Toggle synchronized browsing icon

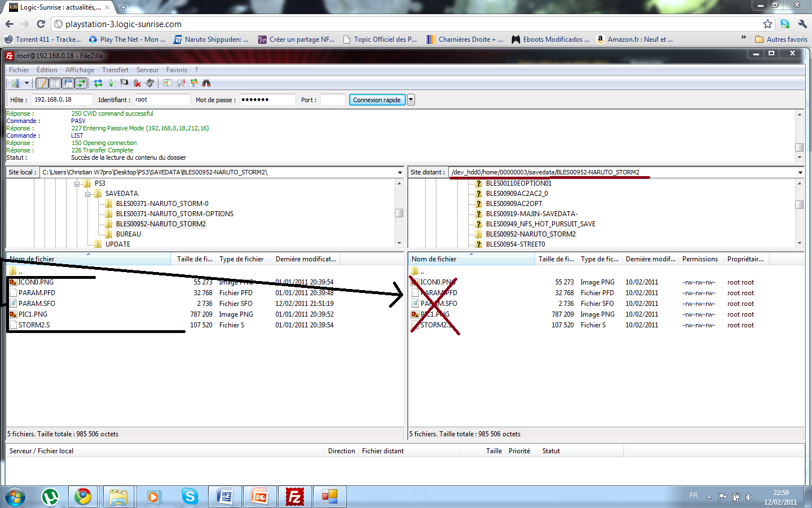[193, 83]
